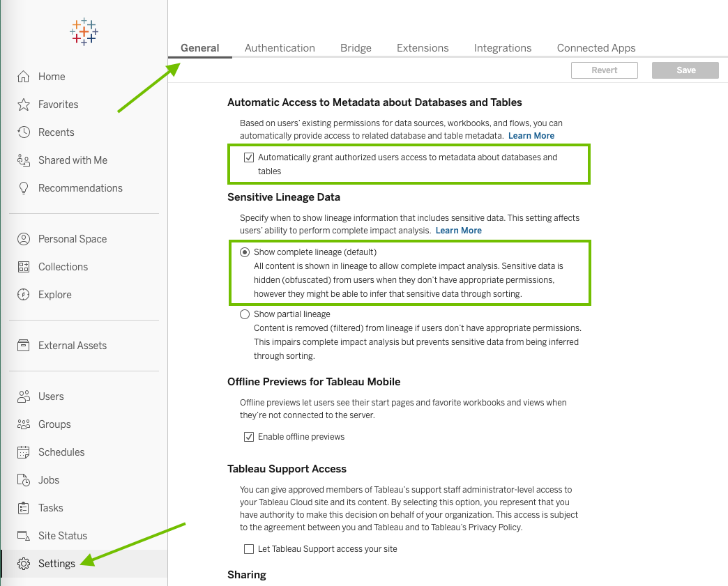The height and width of the screenshot is (586, 728).
Task: Open Collections using its sidebar icon
Action: [x=24, y=267]
